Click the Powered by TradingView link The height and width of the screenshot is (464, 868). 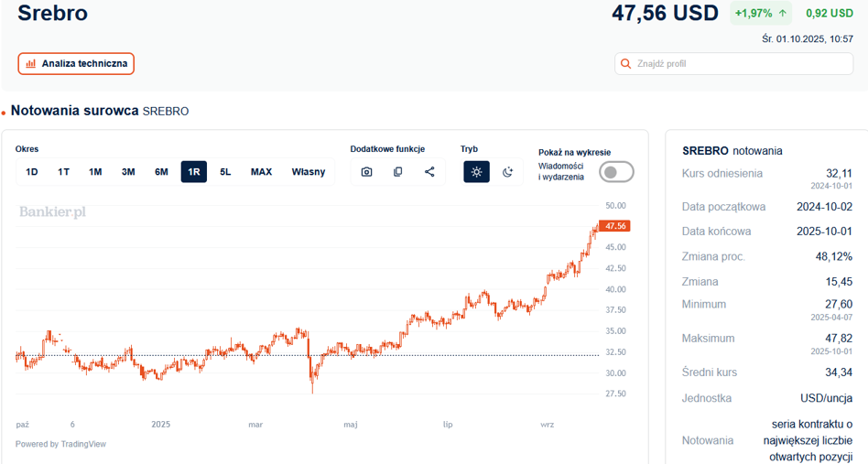pyautogui.click(x=60, y=444)
